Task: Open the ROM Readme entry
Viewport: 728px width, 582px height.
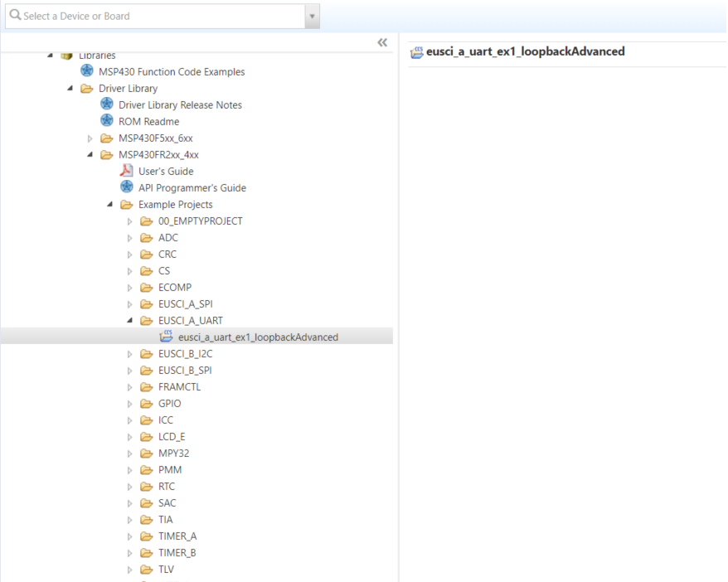Action: (148, 122)
